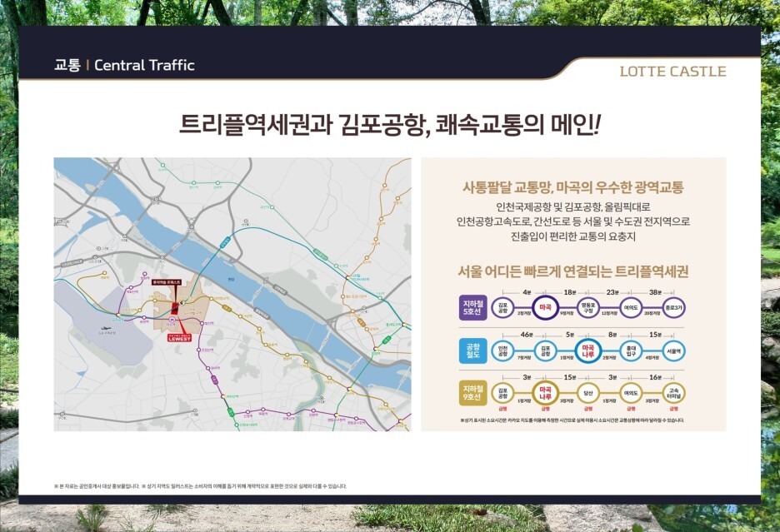Select highlighted 마곡나루 circle on 9호선 row
780x532 pixels.
coord(545,393)
